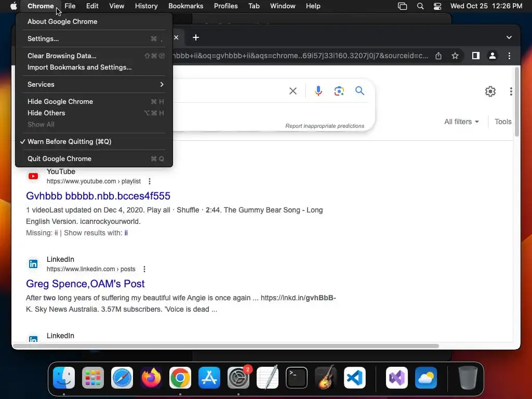Show results with ii link

(126, 233)
